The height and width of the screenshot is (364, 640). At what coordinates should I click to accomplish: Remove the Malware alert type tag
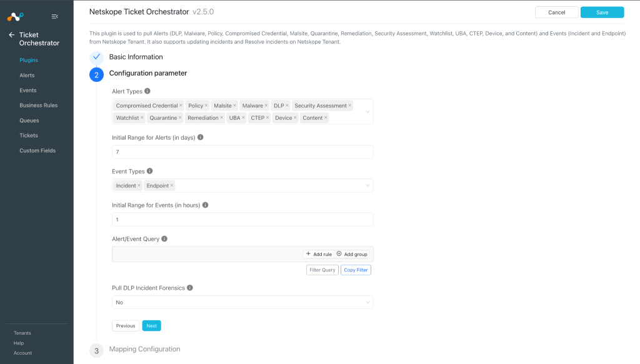(x=266, y=106)
